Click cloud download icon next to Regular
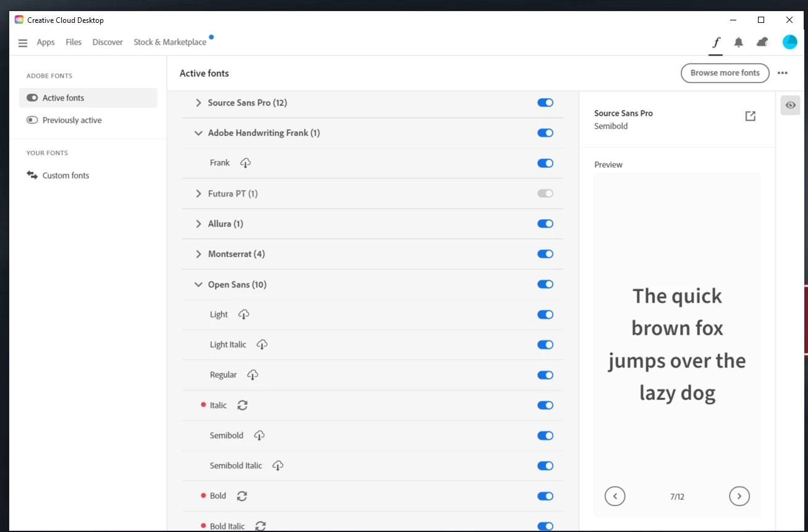This screenshot has height=532, width=808. 253,375
